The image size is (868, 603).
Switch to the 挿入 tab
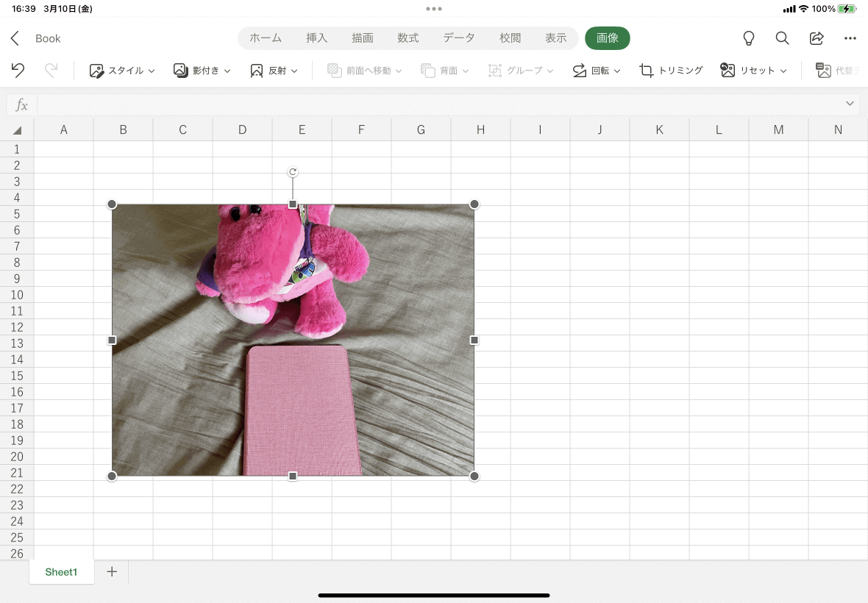316,38
